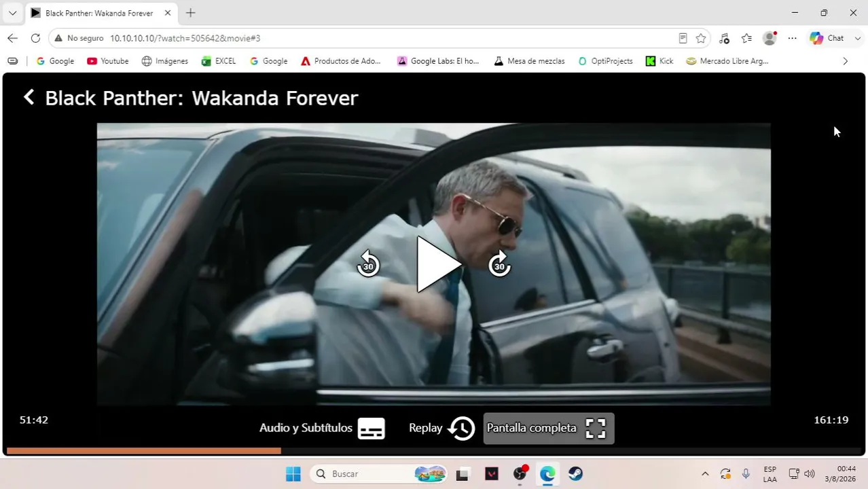Open the Google Labs bookmark
The width and height of the screenshot is (868, 489).
[x=438, y=61]
